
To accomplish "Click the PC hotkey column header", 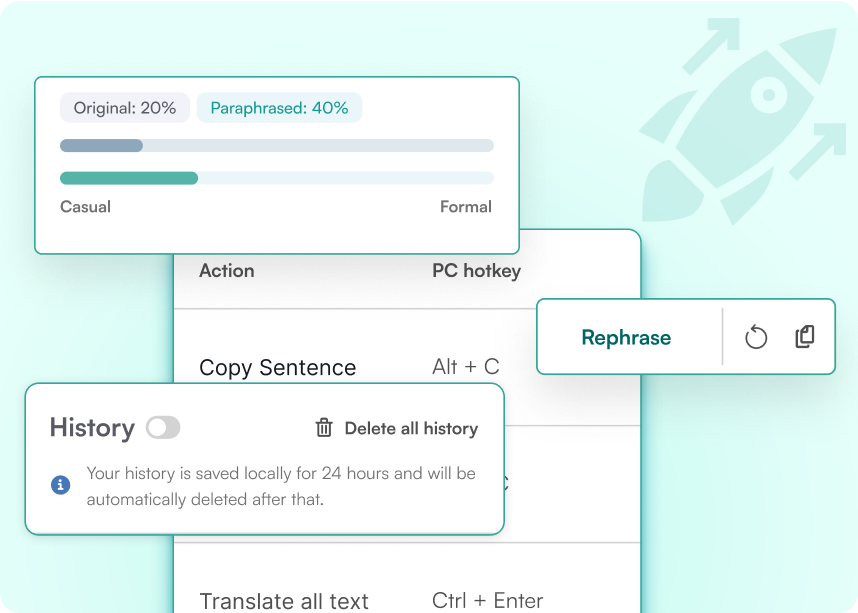I will (x=476, y=270).
